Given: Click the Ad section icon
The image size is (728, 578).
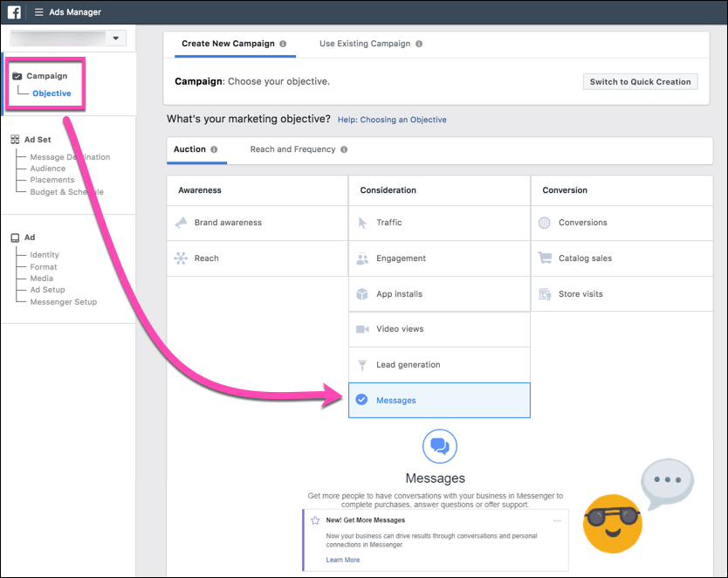Looking at the screenshot, I should 15,237.
